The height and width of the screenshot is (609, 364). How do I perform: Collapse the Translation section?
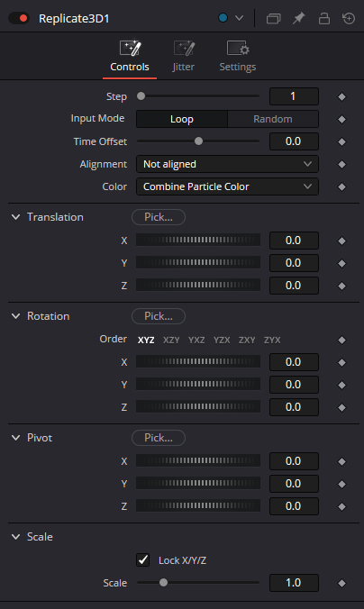(16, 217)
